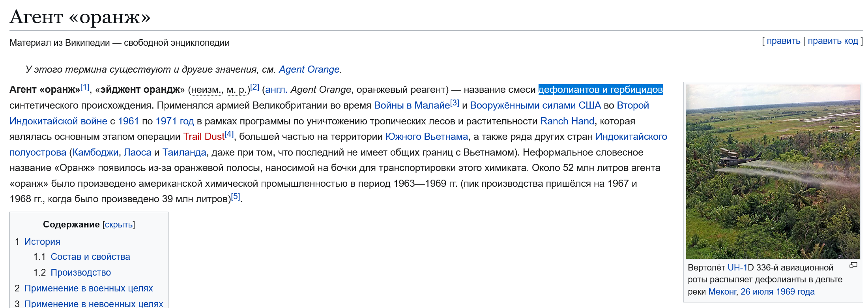
Task: Open the 'Войны в Малайе' link
Action: tap(412, 105)
